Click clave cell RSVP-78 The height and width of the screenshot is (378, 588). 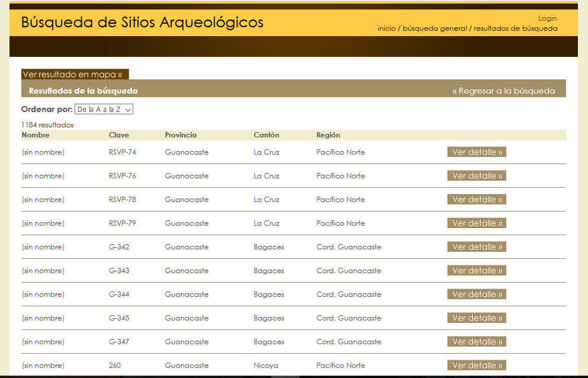(x=122, y=199)
